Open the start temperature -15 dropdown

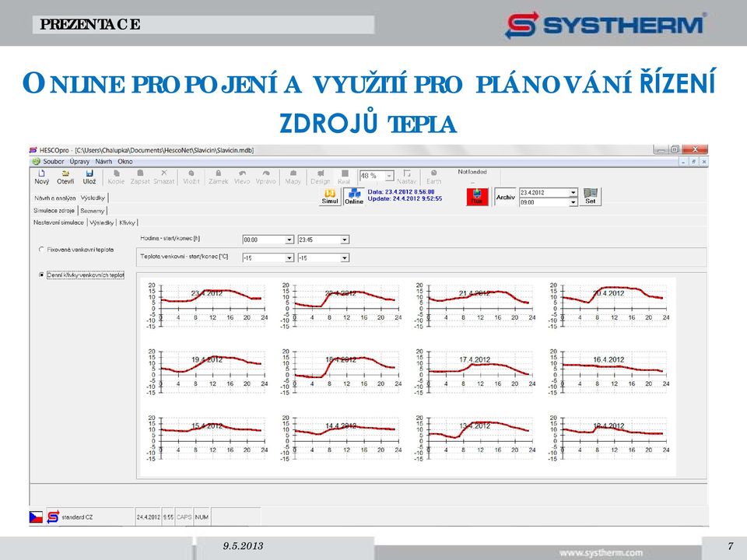click(x=289, y=257)
